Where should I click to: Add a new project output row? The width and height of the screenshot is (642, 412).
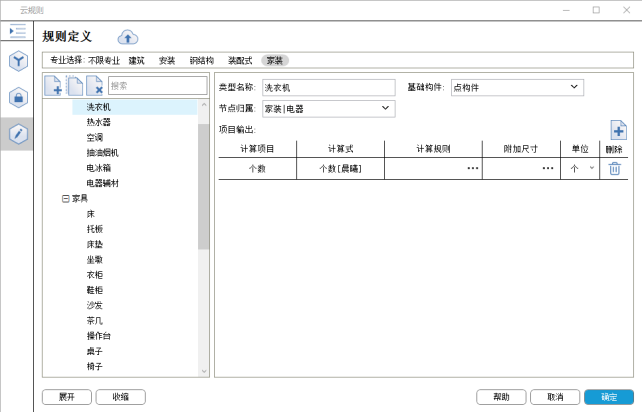[x=618, y=129]
